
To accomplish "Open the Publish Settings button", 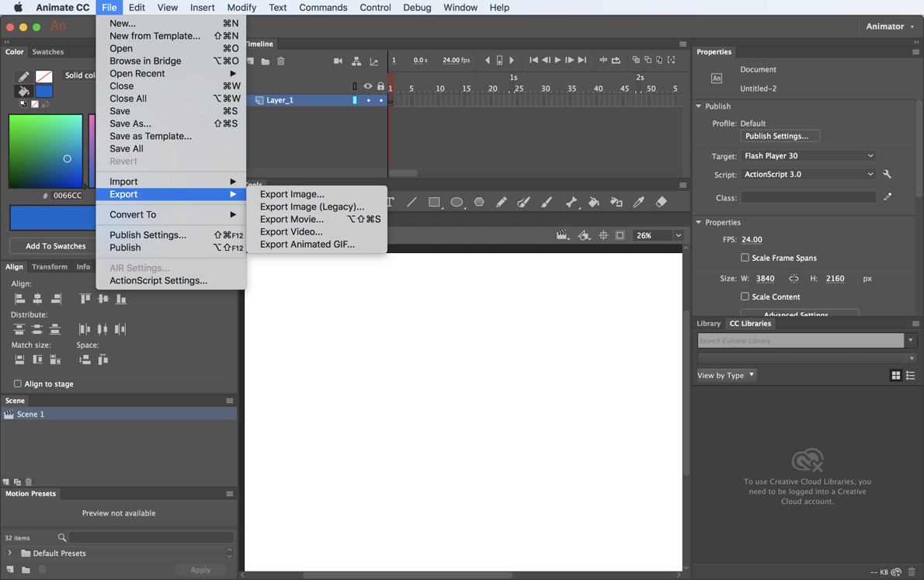I will point(779,135).
